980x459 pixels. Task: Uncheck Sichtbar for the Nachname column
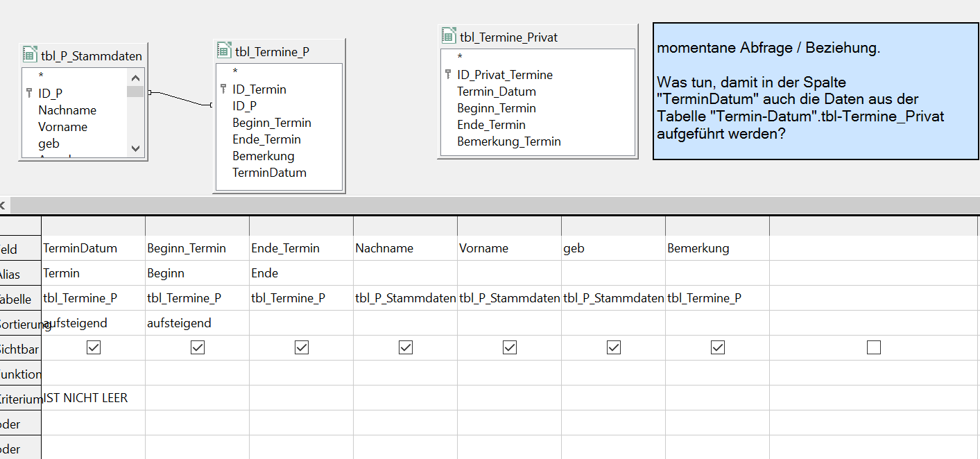406,347
